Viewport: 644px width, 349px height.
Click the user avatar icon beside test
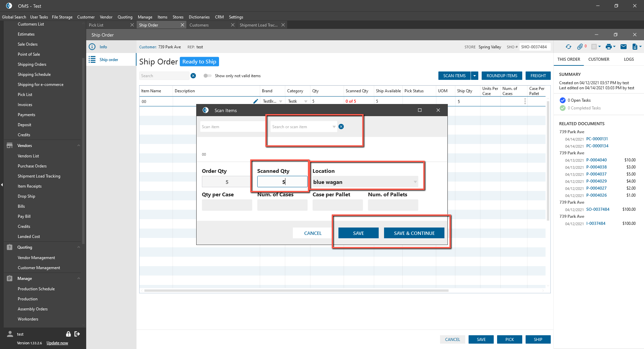(x=10, y=334)
